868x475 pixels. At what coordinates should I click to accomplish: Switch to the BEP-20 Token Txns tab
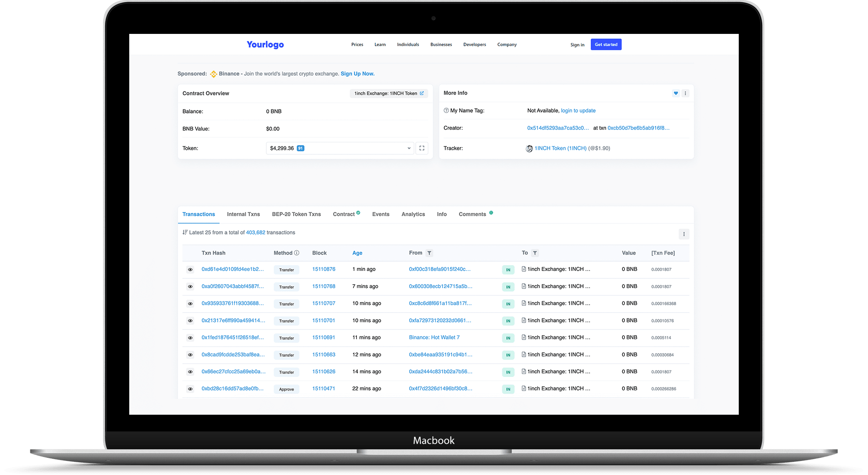[x=296, y=214]
